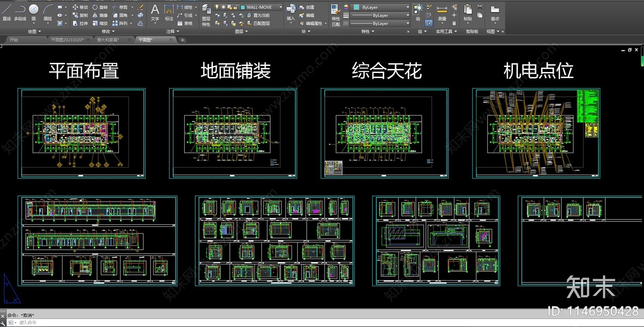Open the ByLayer lineweight dropdown
Screen dimensions: 644x327
[407, 15]
